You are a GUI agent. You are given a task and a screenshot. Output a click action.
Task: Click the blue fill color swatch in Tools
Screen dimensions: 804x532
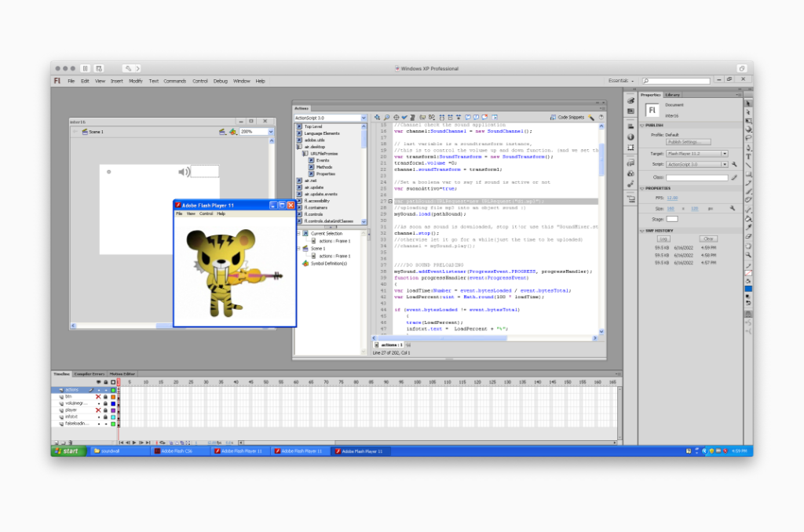pos(748,289)
